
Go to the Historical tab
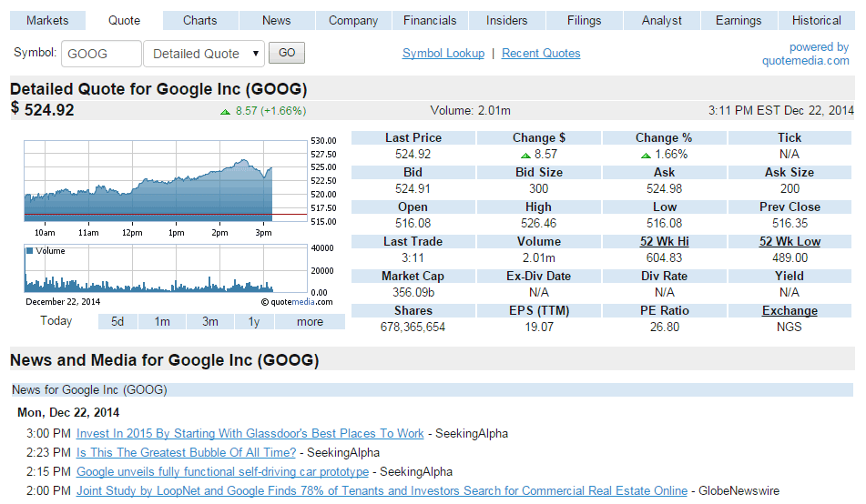[x=816, y=20]
